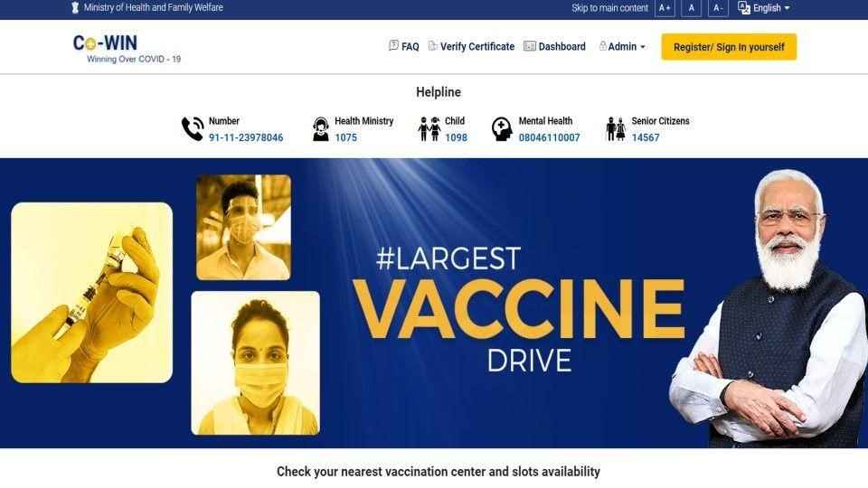Click the Child helpline children icon
Image resolution: width=868 pixels, height=488 pixels.
click(x=429, y=129)
